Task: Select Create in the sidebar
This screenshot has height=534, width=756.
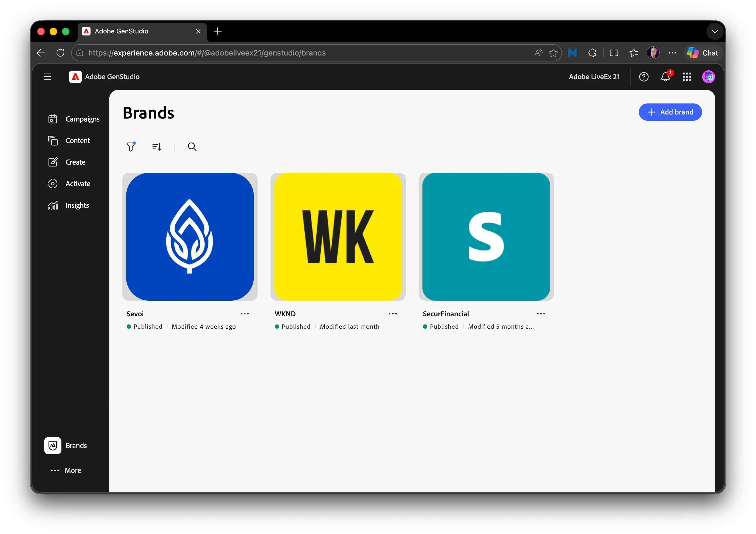Action: pos(67,162)
